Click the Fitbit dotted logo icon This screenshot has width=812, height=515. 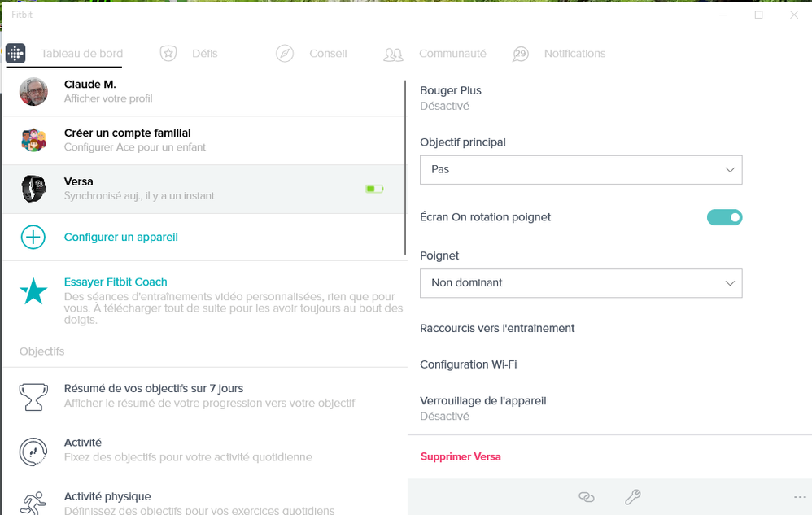(15, 54)
